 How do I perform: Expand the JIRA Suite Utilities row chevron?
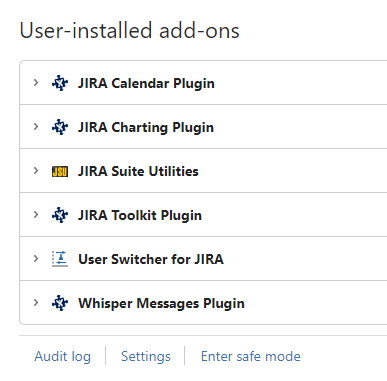pyautogui.click(x=36, y=171)
